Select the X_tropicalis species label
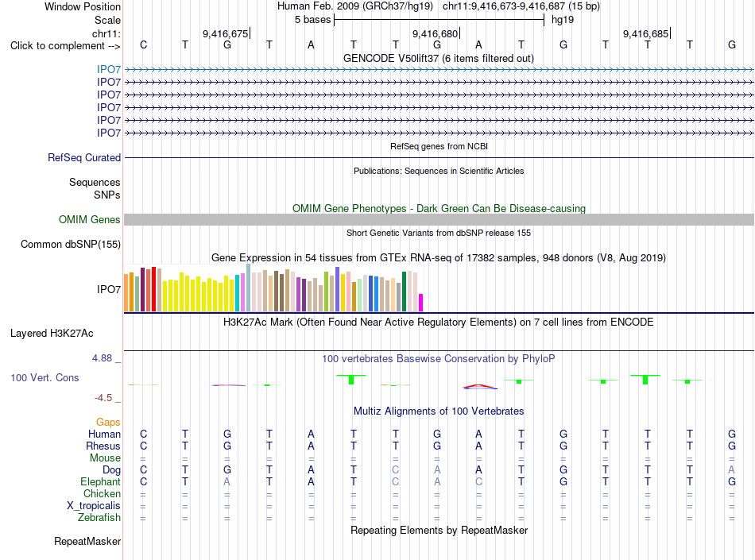Viewport: 755px width, 560px height. tap(94, 506)
